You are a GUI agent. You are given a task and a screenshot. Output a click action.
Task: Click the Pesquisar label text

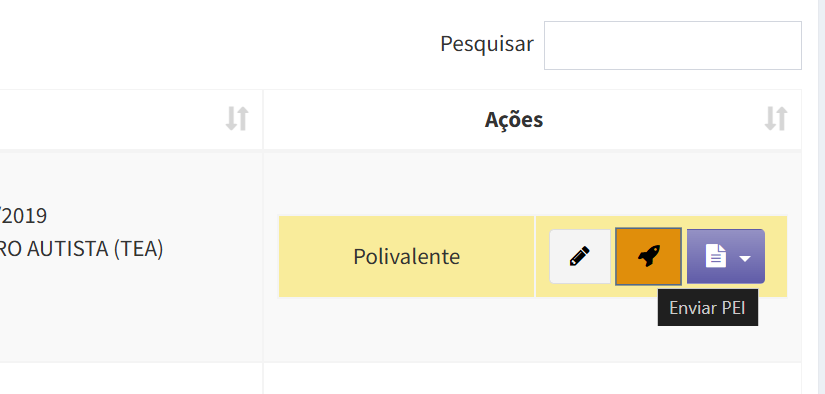point(487,44)
